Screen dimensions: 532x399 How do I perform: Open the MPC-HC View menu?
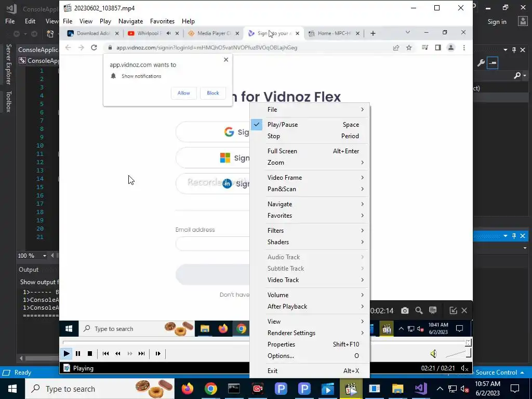[86, 21]
